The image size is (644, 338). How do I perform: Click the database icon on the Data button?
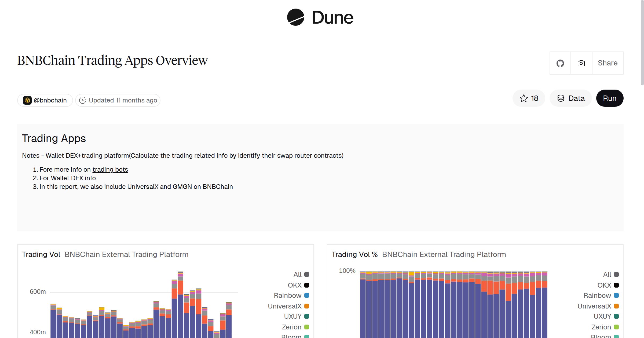(x=561, y=98)
